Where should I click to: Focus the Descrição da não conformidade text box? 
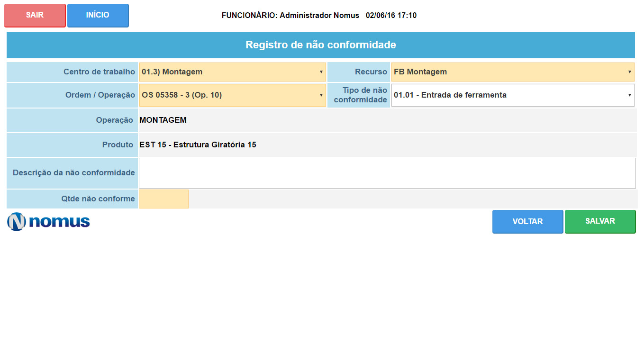tap(387, 173)
